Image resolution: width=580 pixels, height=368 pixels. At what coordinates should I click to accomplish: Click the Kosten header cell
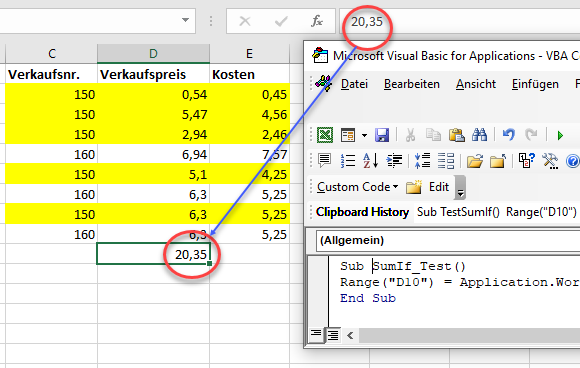click(x=250, y=74)
